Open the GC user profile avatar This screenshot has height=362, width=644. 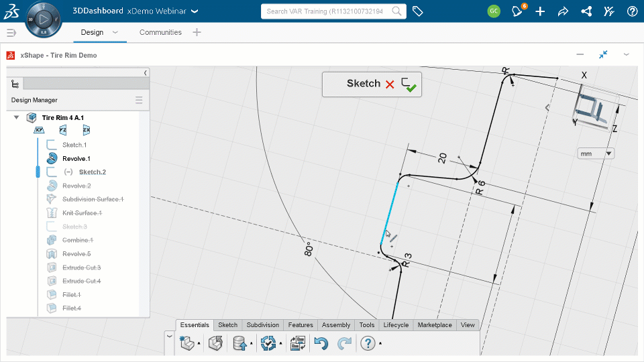pyautogui.click(x=494, y=11)
